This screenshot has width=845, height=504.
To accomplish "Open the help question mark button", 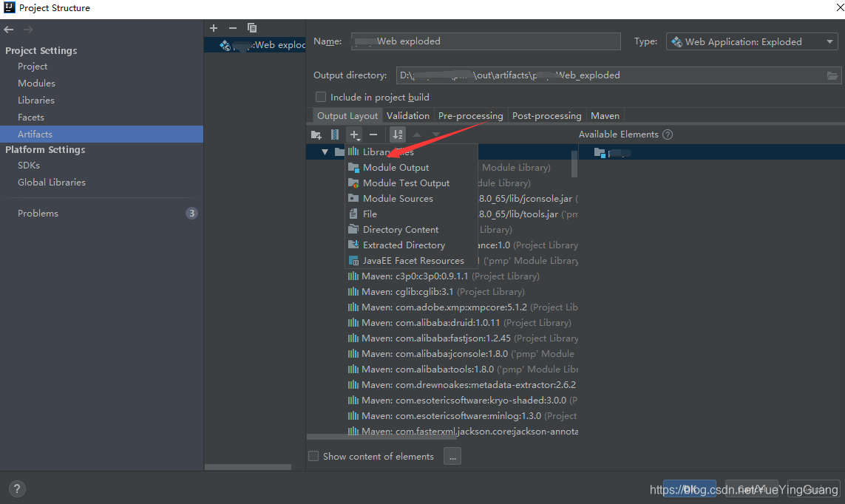I will click(17, 488).
